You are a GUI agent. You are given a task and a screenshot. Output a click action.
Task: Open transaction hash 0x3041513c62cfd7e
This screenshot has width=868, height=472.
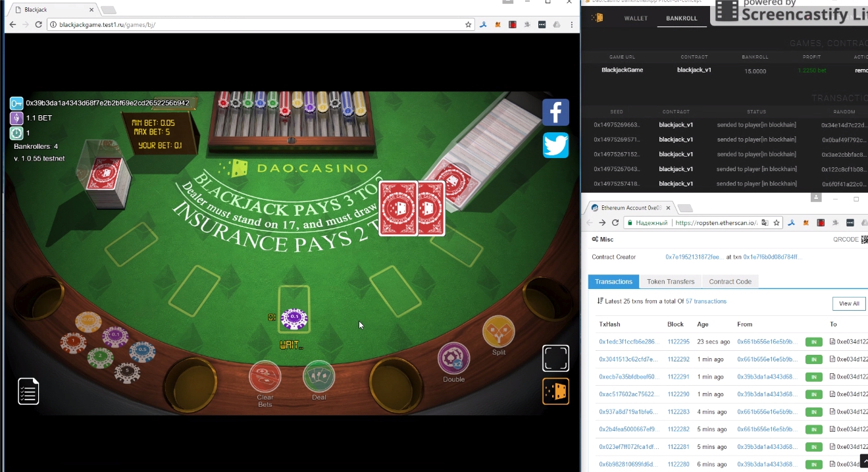pyautogui.click(x=628, y=359)
